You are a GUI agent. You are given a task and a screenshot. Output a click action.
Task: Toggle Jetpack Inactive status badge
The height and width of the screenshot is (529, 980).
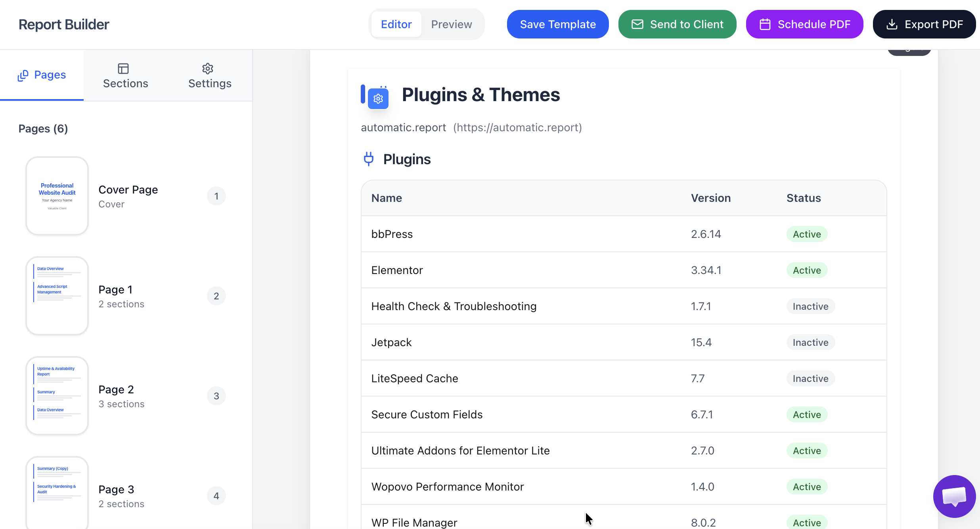[x=810, y=342]
